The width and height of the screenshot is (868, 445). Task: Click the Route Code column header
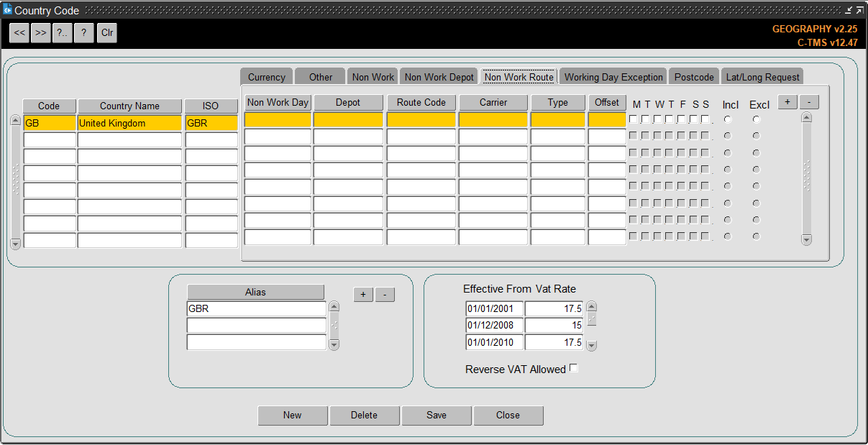(x=421, y=103)
